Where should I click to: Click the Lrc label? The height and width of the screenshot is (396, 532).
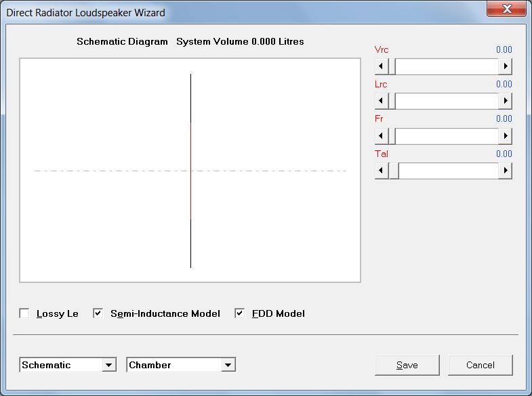point(381,85)
